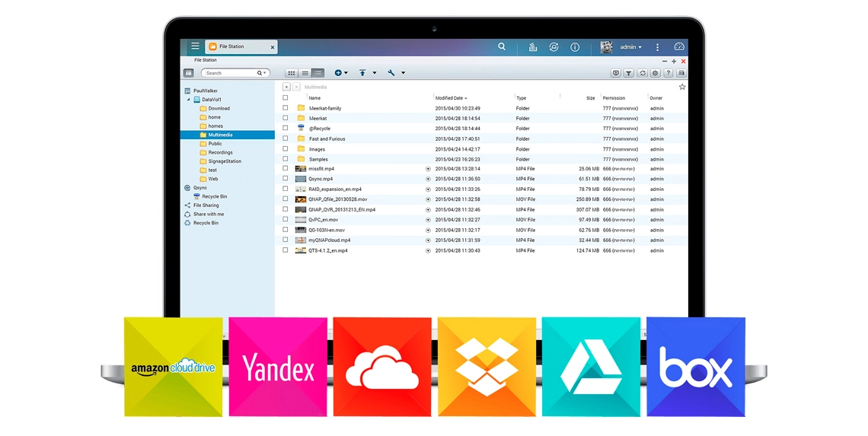Open the background tasks icon in the top bar

coord(532,47)
